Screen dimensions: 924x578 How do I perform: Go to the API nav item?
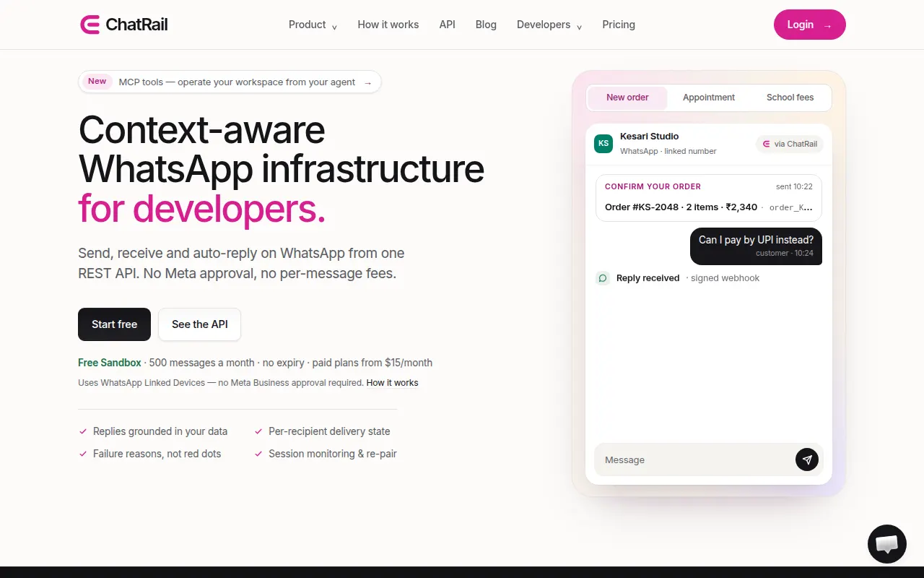448,25
